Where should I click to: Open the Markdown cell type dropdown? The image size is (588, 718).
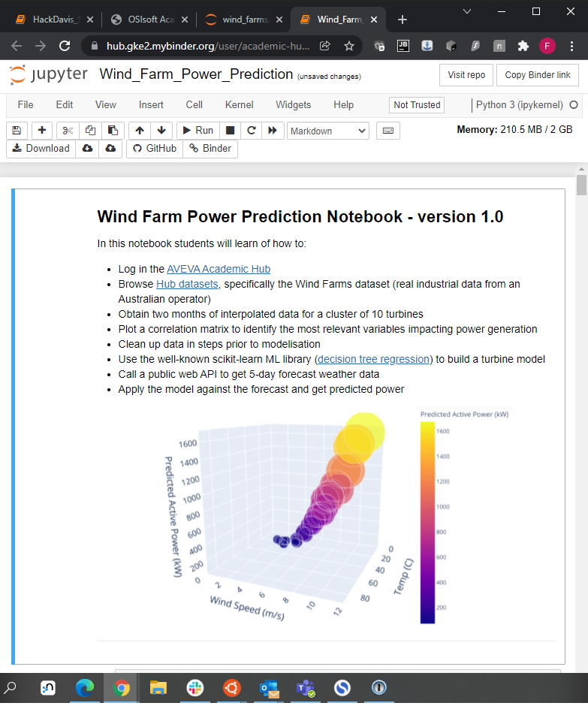click(x=328, y=131)
